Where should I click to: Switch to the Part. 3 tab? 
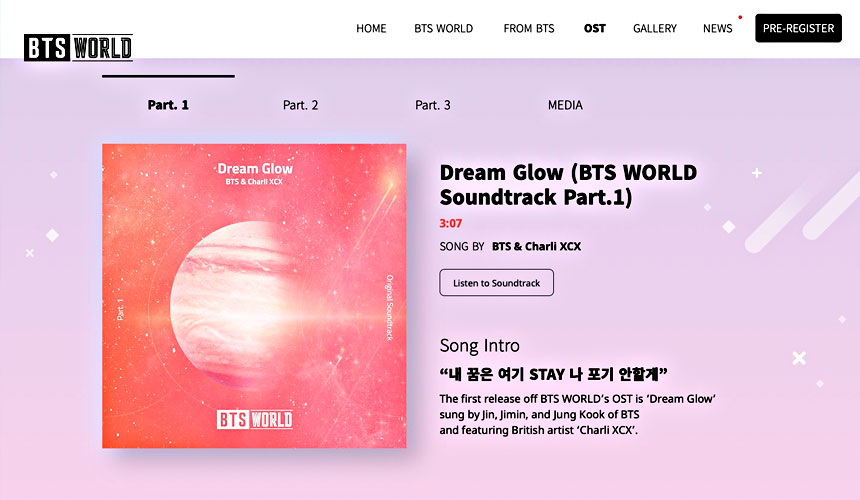[433, 105]
